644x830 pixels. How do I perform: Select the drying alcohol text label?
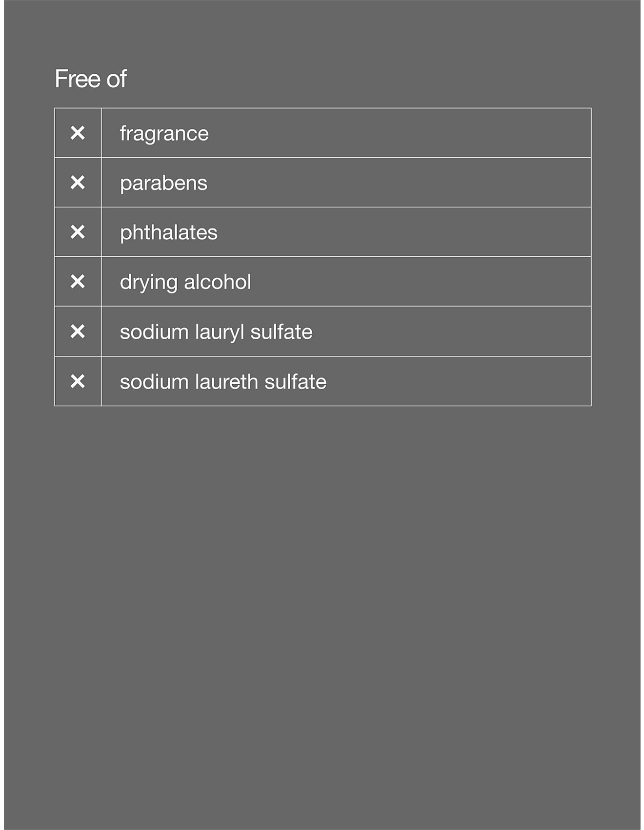point(185,282)
